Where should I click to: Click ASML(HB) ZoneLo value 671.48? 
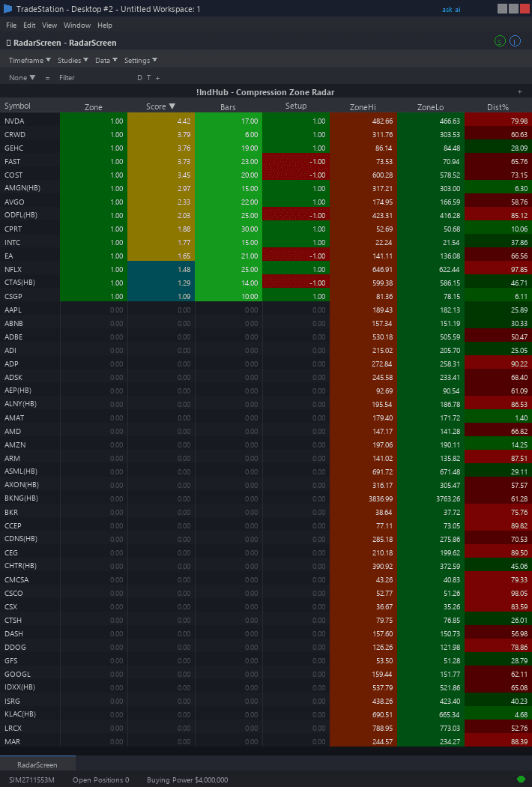[x=431, y=471]
